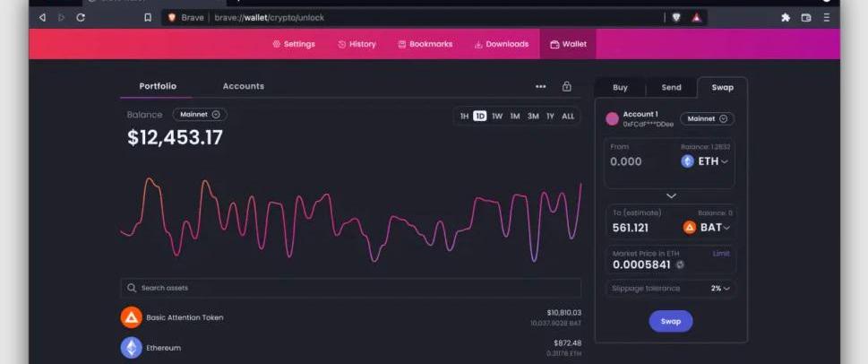
Task: Click the ETH coin icon in From field
Action: [x=688, y=161]
